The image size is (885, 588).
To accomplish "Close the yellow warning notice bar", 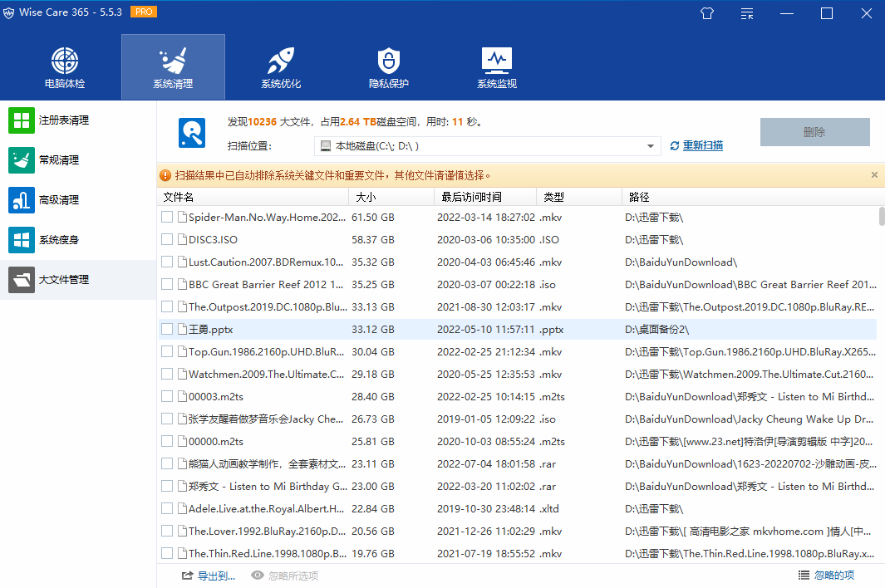I will click(x=874, y=175).
